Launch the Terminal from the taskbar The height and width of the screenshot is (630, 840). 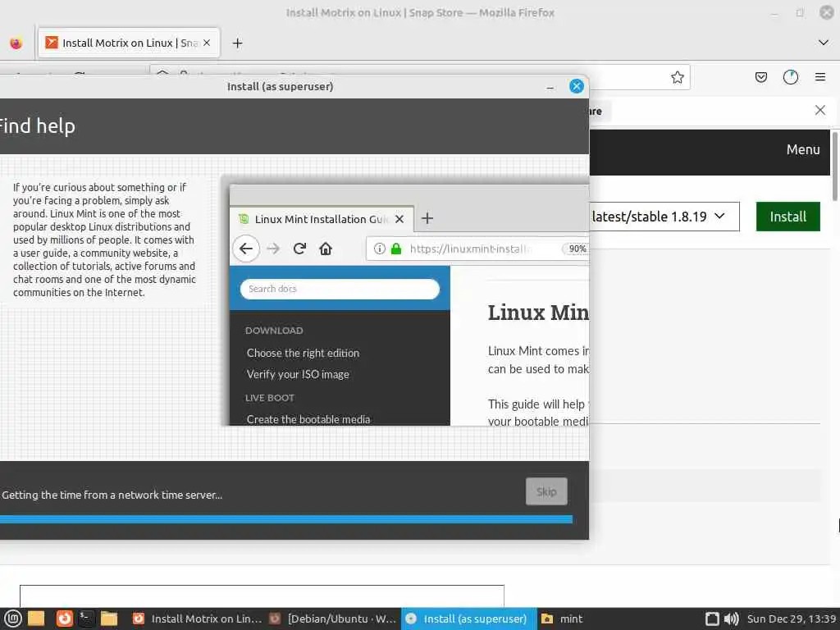[x=86, y=619]
